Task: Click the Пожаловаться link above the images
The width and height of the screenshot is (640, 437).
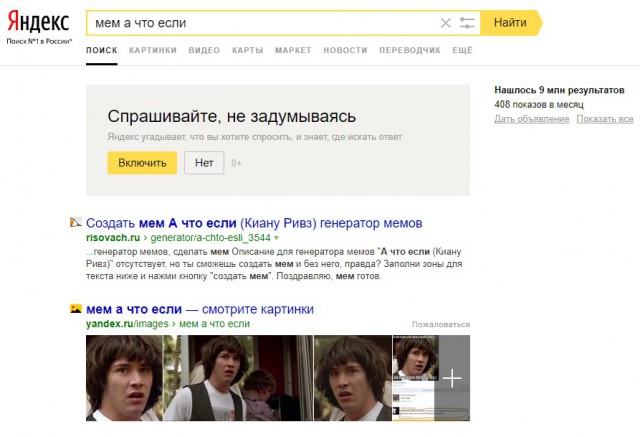Action: pos(440,325)
